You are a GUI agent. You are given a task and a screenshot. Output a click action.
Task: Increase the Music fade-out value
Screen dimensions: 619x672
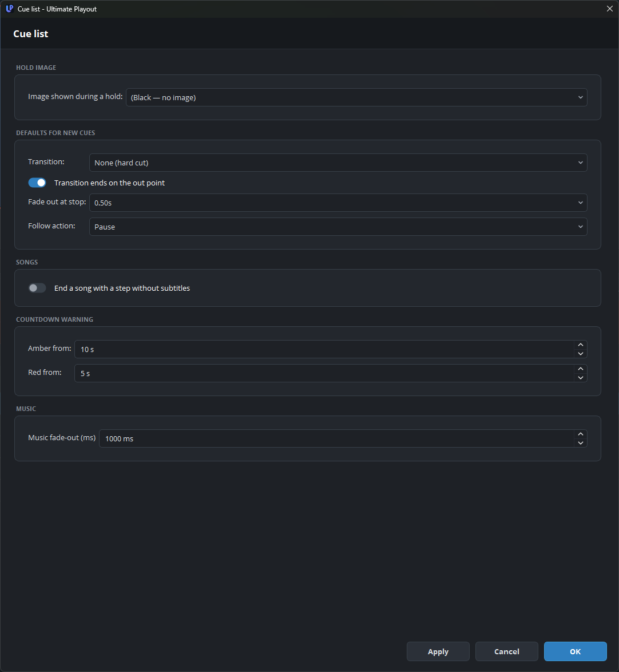click(x=581, y=434)
